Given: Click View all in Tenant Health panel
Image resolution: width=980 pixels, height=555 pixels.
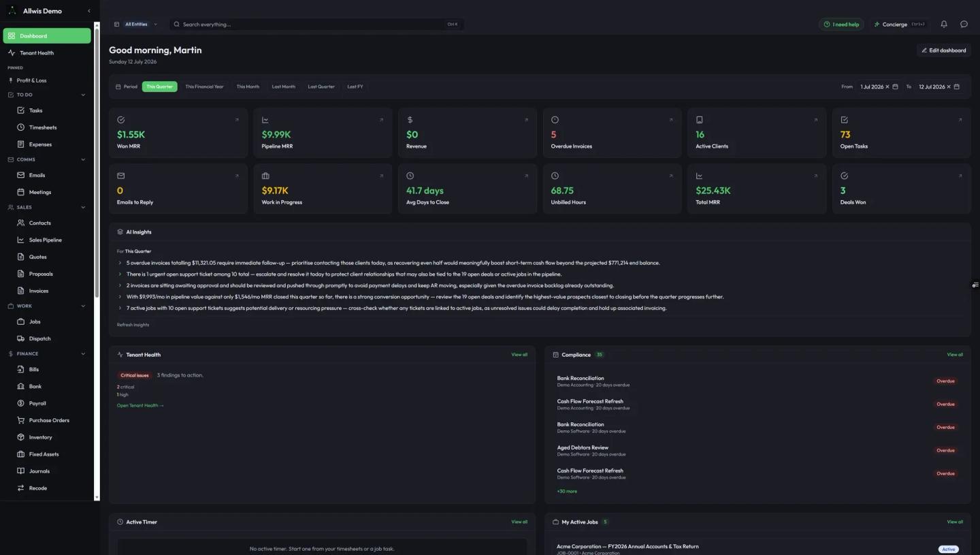Looking at the screenshot, I should coord(519,355).
